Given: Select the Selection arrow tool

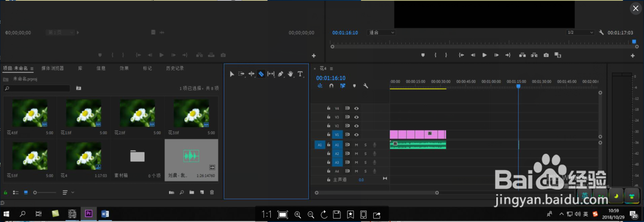Looking at the screenshot, I should point(232,74).
